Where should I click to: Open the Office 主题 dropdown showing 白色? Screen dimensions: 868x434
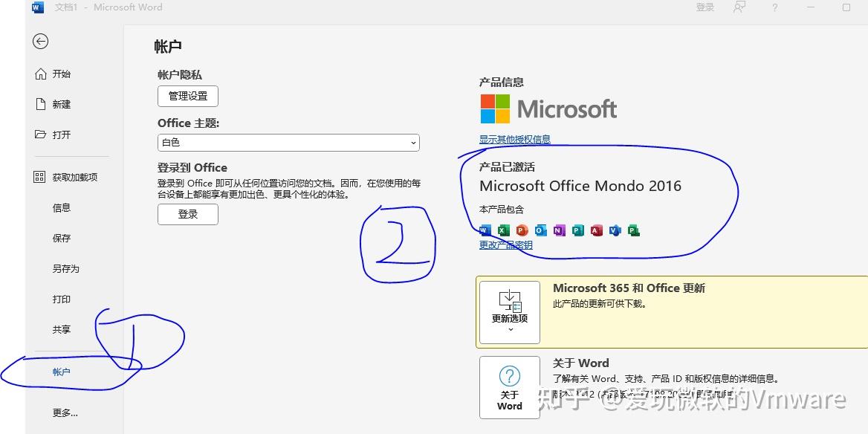tap(288, 142)
